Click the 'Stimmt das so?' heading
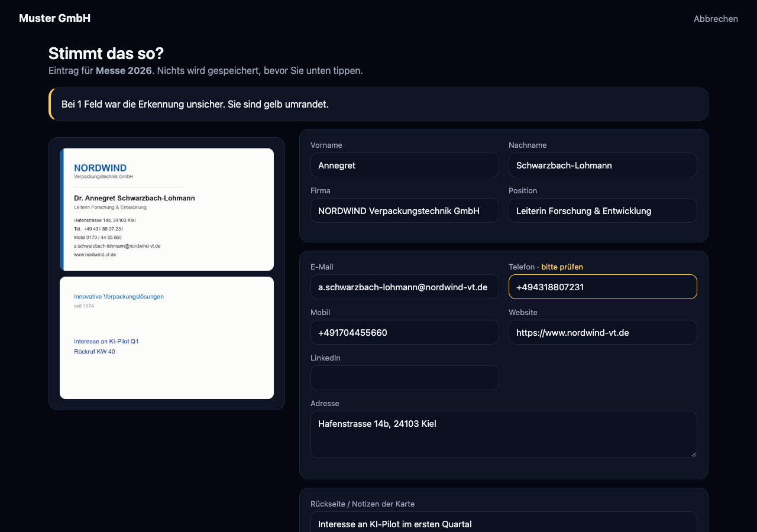 [x=106, y=53]
